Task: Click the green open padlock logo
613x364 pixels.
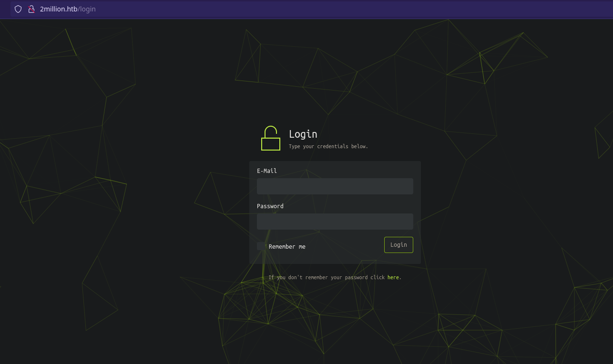Action: coord(270,139)
